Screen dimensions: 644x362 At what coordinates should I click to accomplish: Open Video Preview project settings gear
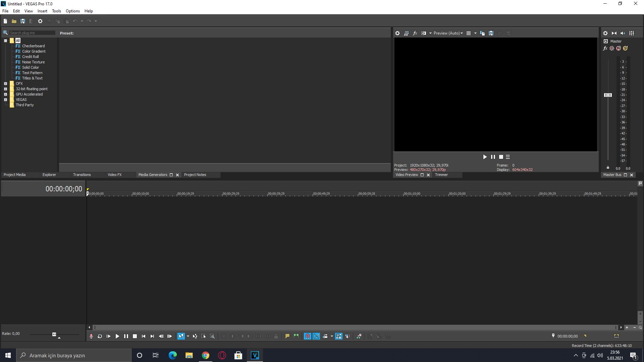[397, 33]
